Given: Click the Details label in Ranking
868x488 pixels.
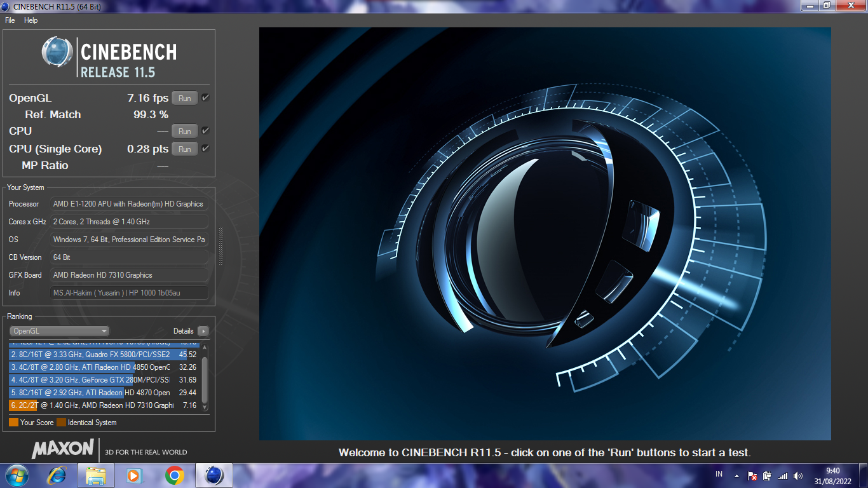Looking at the screenshot, I should pyautogui.click(x=184, y=331).
